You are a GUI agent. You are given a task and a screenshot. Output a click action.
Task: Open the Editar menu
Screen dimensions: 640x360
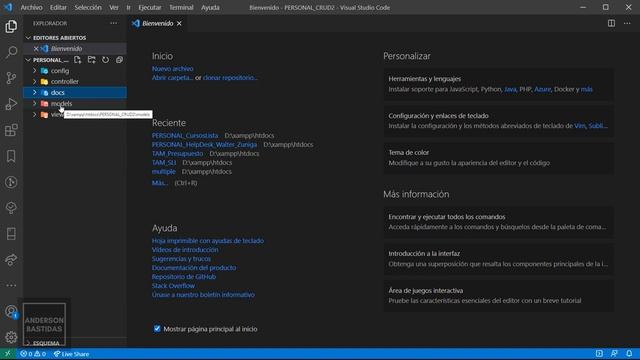(x=58, y=7)
